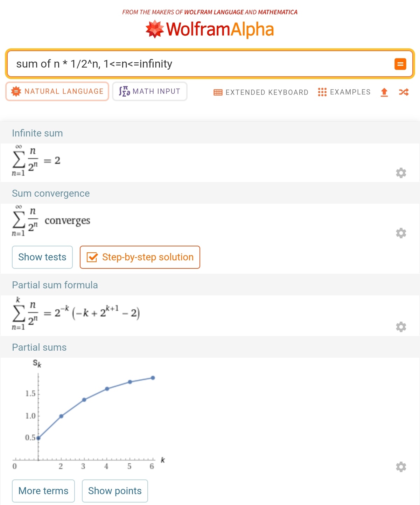This screenshot has width=420, height=505.
Task: Switch to Natural Language input mode
Action: pos(57,91)
